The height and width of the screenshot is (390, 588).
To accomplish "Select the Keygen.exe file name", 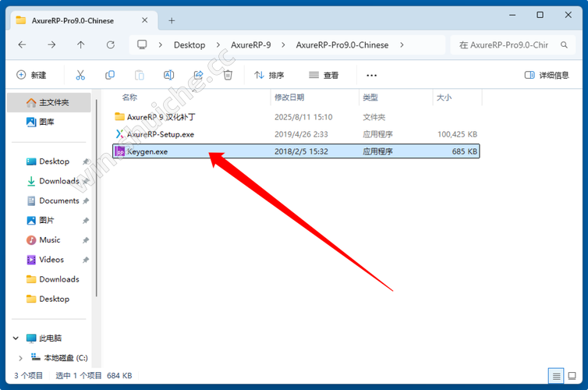I will pyautogui.click(x=147, y=151).
